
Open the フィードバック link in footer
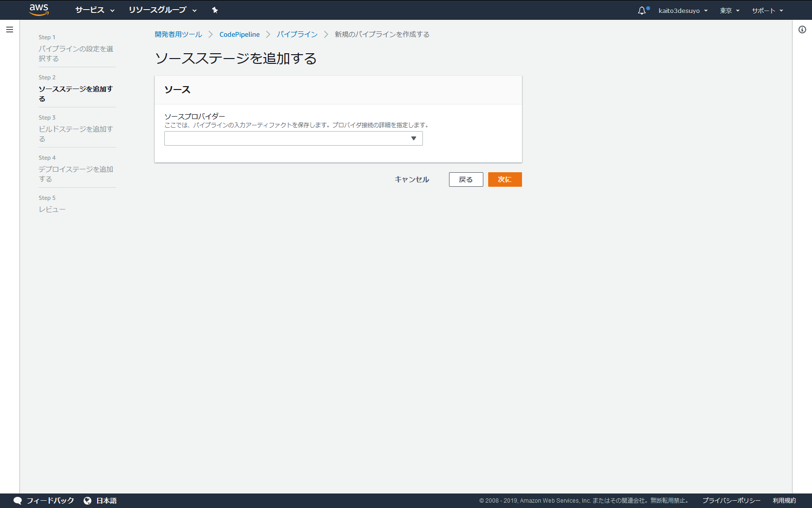[50, 501]
